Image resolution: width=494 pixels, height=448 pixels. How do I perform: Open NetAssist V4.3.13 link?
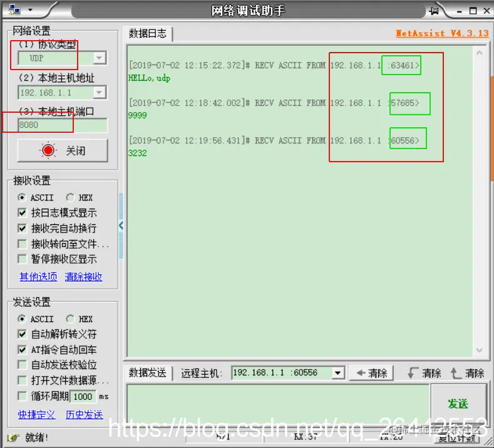tap(442, 33)
